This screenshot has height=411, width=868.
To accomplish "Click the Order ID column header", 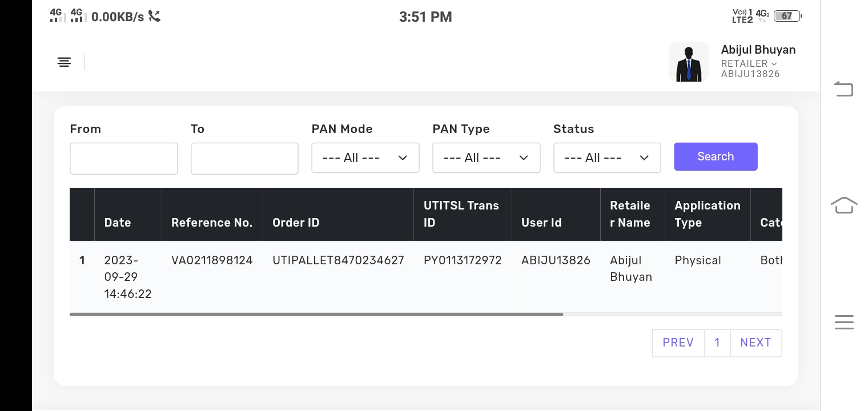I will (x=296, y=223).
